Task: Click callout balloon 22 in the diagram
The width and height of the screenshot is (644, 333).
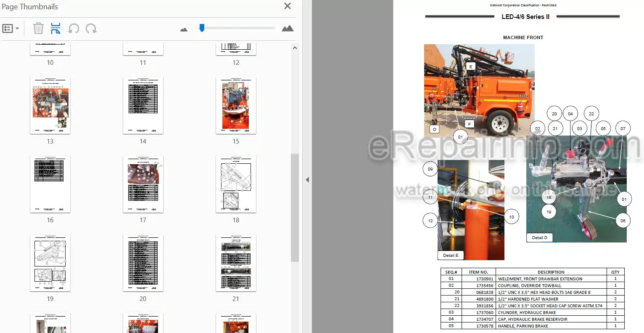Action: (591, 114)
